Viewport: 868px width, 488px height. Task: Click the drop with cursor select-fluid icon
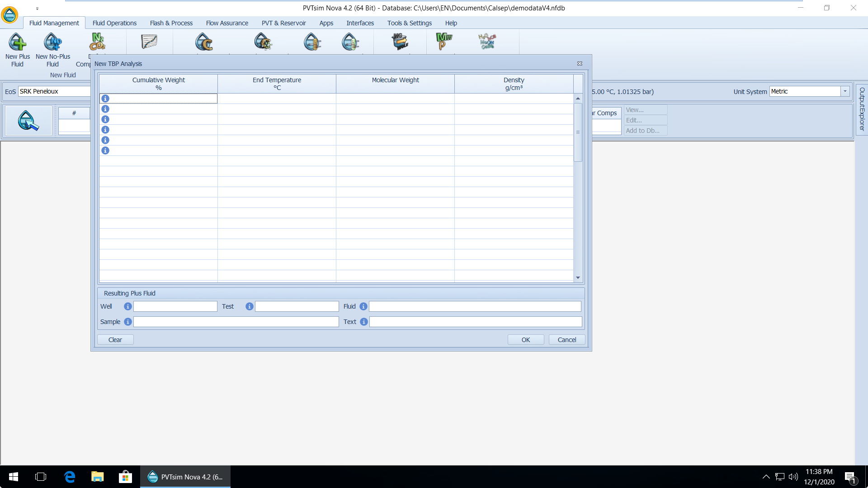coord(28,121)
